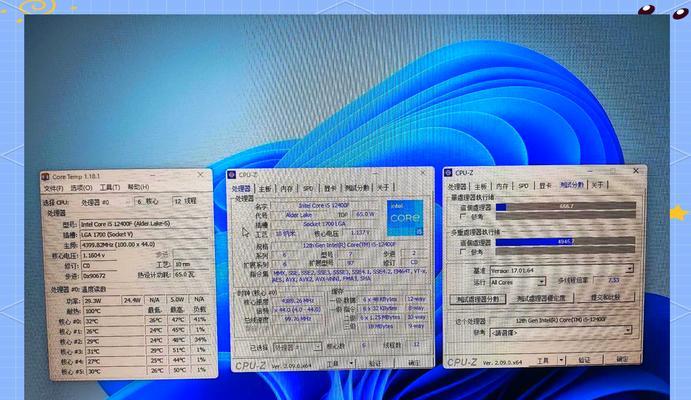This screenshot has width=691, height=400.
Task: Click 工具 button in left CPU-Z
Action: [x=333, y=363]
